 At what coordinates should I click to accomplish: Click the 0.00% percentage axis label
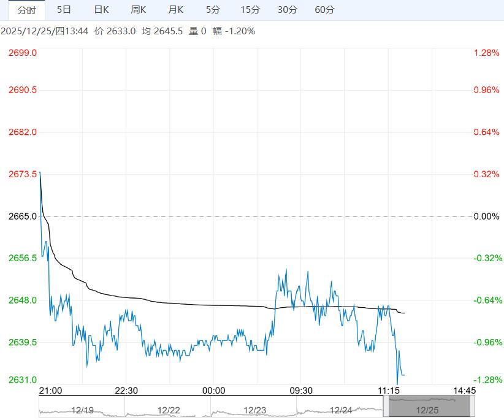click(x=487, y=216)
